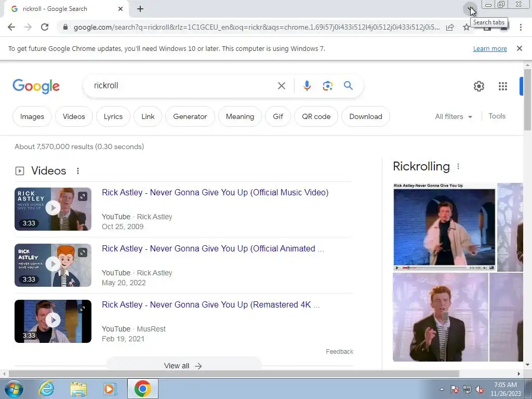Image resolution: width=532 pixels, height=399 pixels.
Task: Open Rickrolling black-suit singing image thumbnail
Action: (441, 317)
